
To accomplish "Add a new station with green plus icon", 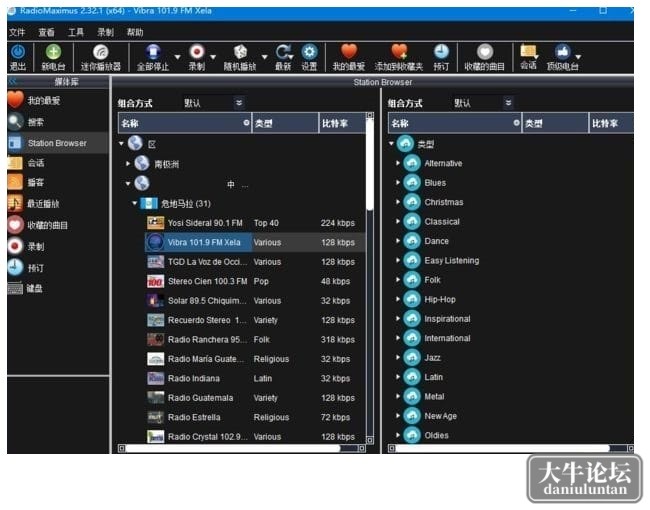I will (x=53, y=52).
